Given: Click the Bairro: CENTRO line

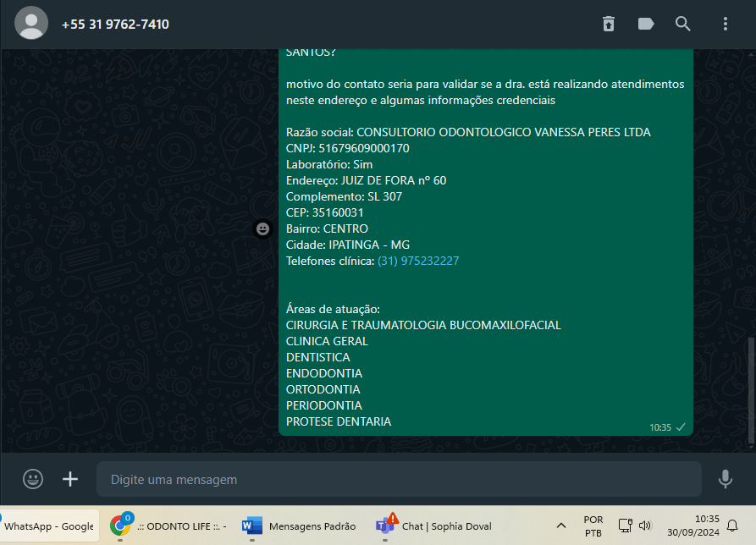Looking at the screenshot, I should [x=327, y=228].
